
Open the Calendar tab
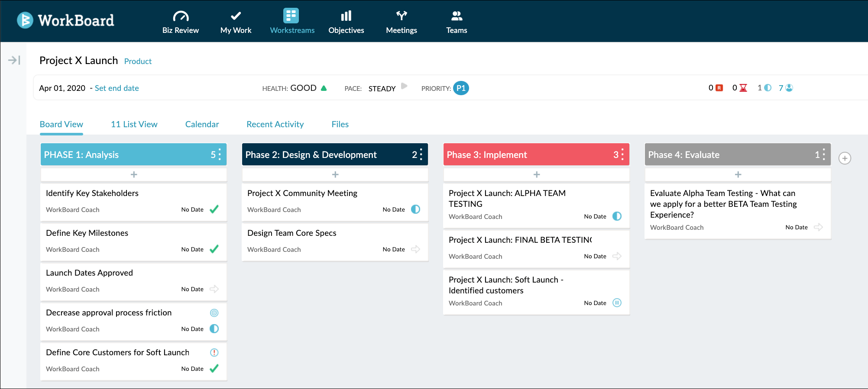[x=202, y=124]
